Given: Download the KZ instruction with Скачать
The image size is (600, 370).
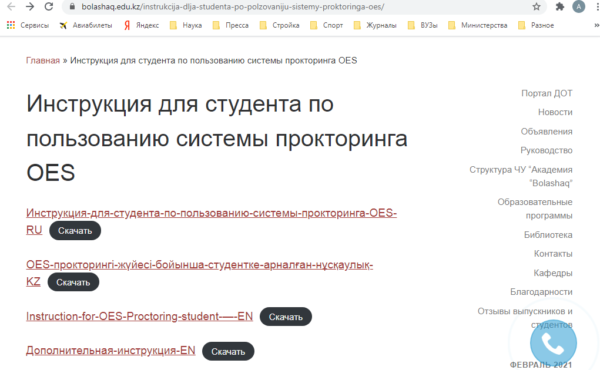Looking at the screenshot, I should [73, 282].
